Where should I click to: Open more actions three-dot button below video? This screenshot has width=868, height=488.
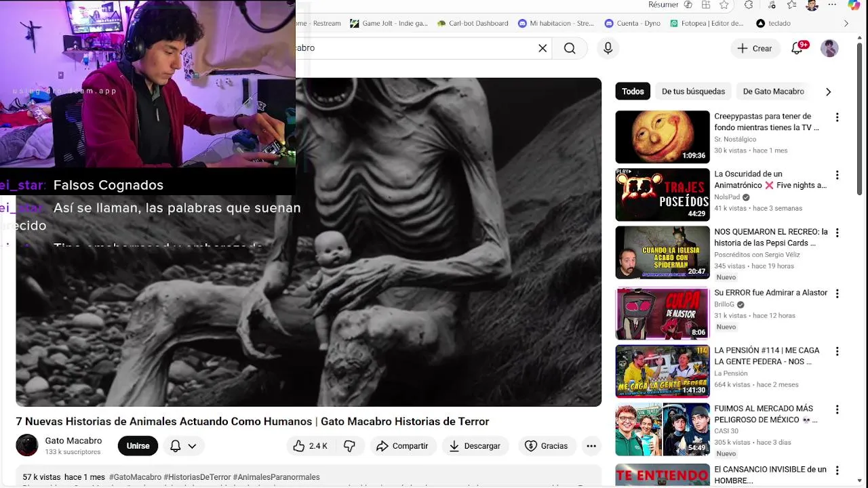(591, 446)
